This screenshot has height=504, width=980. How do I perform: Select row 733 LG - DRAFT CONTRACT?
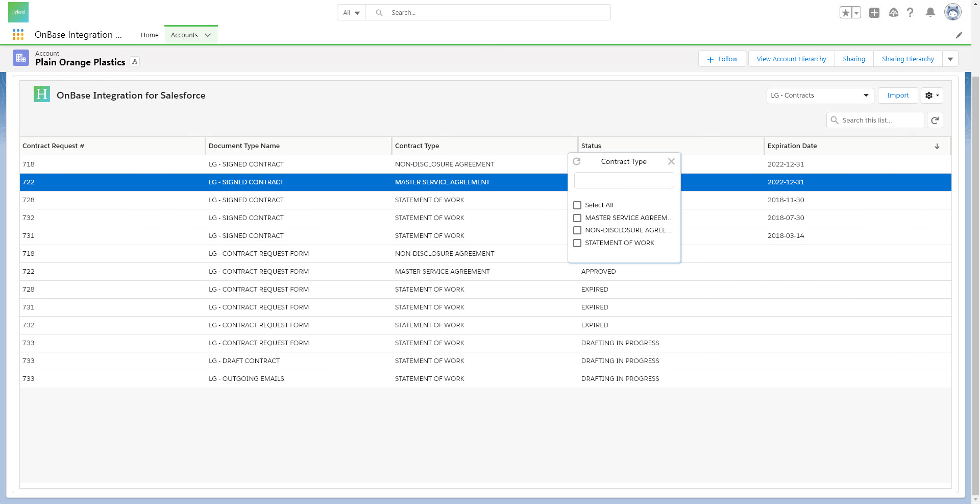(x=485, y=361)
